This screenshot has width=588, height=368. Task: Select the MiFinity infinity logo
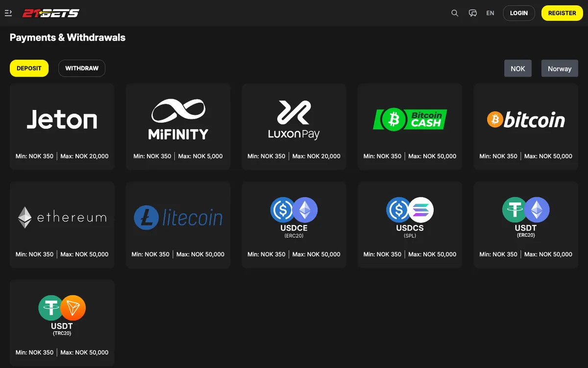178,119
